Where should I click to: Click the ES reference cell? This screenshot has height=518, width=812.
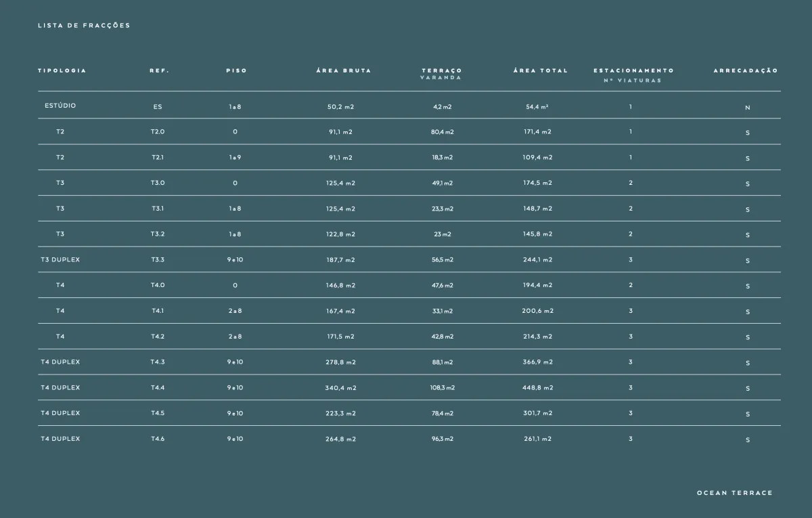click(x=158, y=107)
